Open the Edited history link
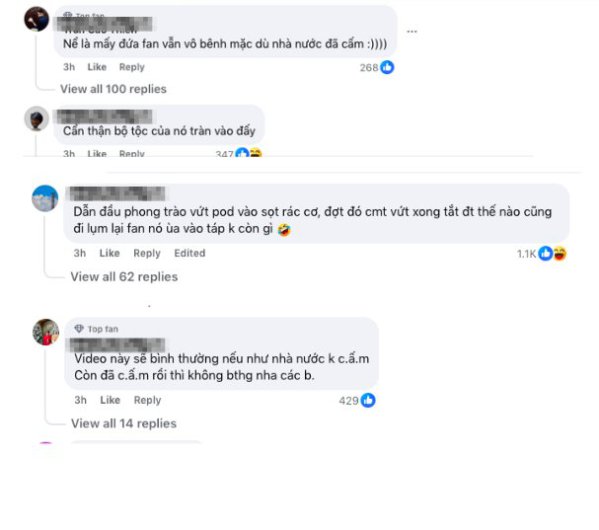Image resolution: width=599 pixels, height=530 pixels. click(x=190, y=253)
